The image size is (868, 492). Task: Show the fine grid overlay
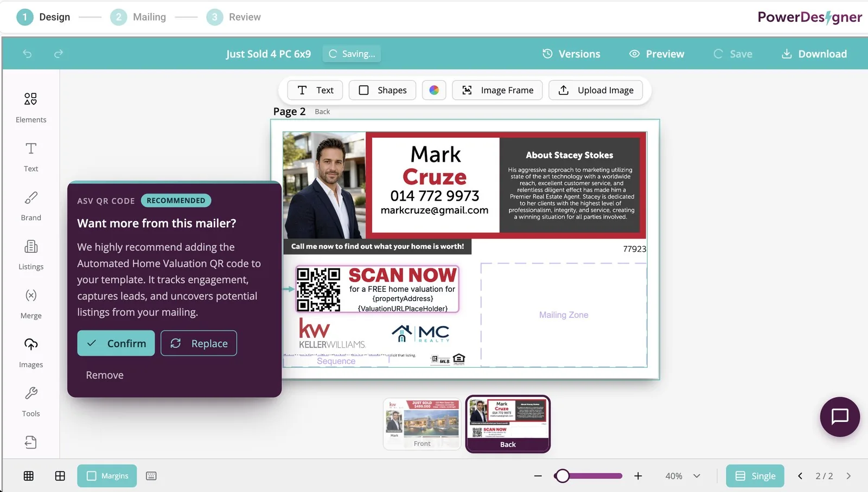point(29,476)
